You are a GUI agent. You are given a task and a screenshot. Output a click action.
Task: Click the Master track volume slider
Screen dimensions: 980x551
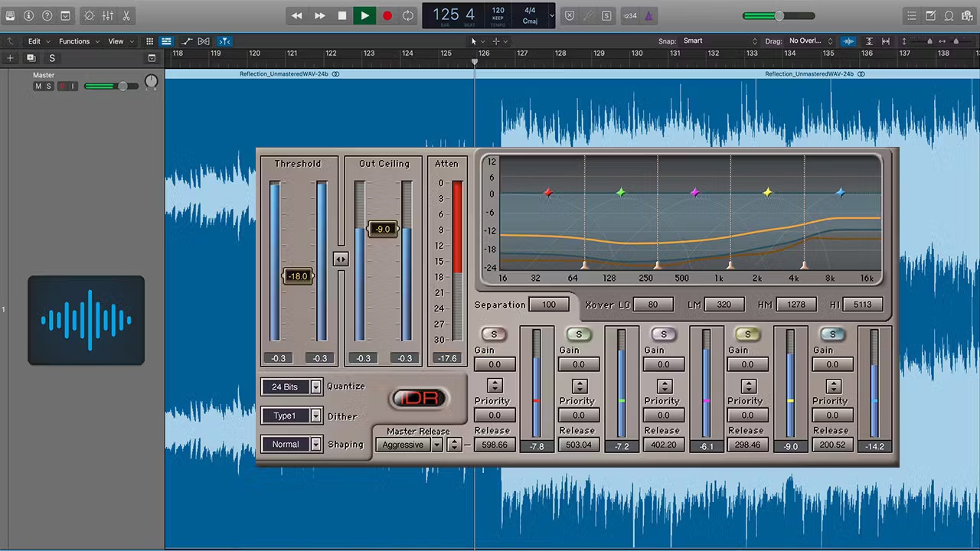pyautogui.click(x=122, y=86)
